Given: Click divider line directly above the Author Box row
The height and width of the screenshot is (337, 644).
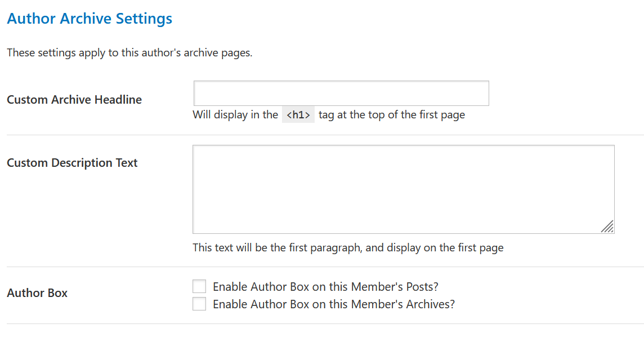Looking at the screenshot, I should (325, 267).
